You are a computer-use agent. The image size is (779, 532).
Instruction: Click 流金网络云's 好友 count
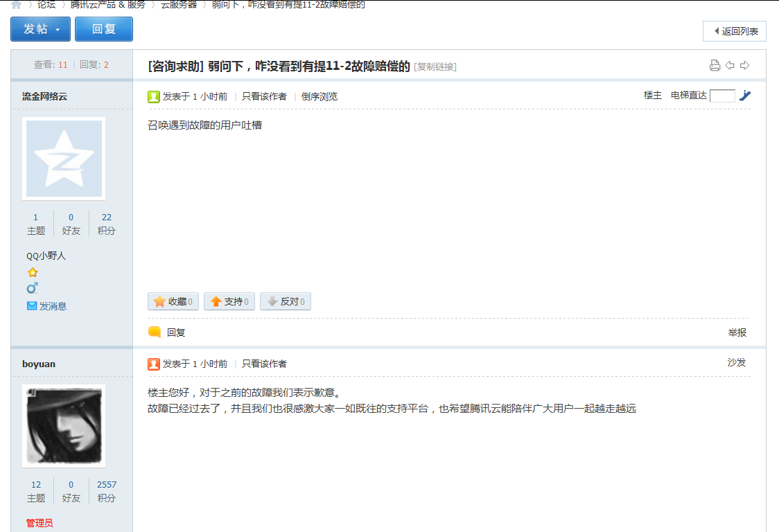(71, 217)
